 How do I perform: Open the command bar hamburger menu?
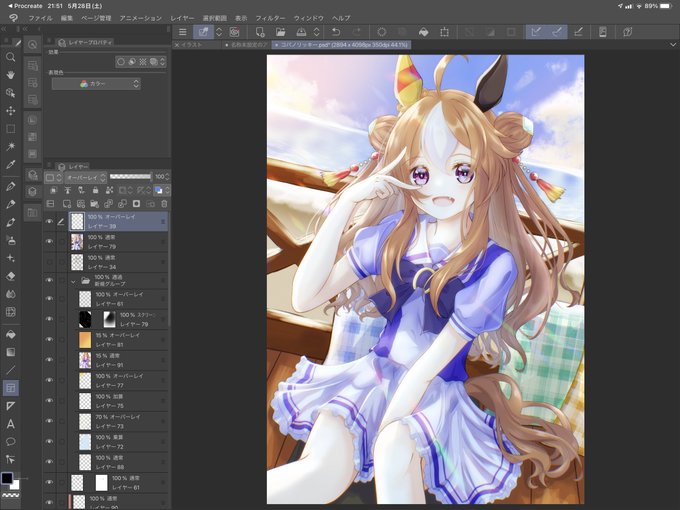point(183,32)
